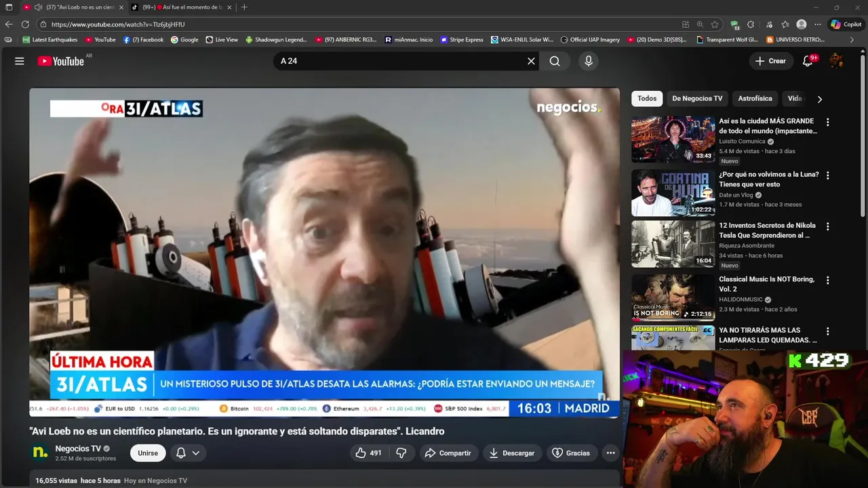Open the Crear menu
The image size is (868, 488).
pos(770,61)
